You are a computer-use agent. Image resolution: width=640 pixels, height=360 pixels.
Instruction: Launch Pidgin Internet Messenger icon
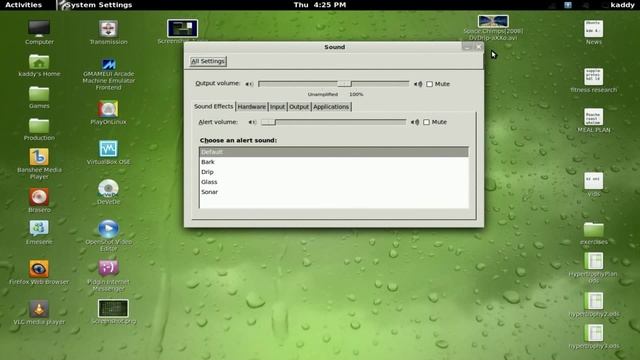click(108, 268)
